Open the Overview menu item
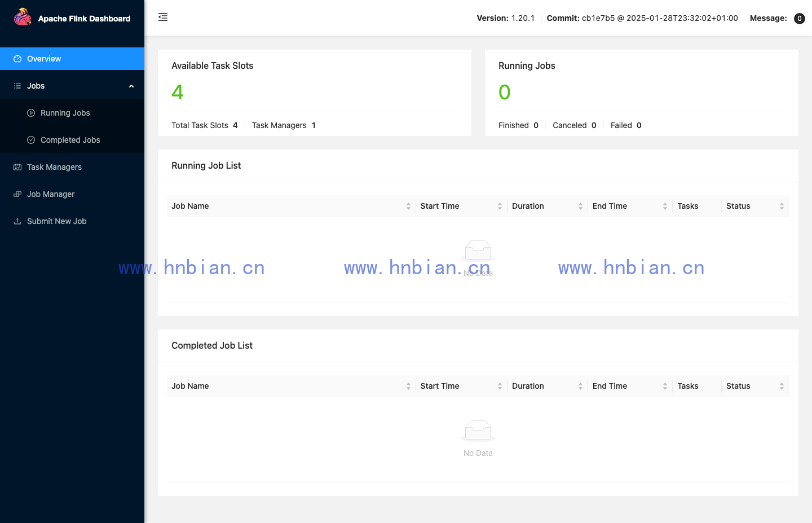812x523 pixels. 72,59
